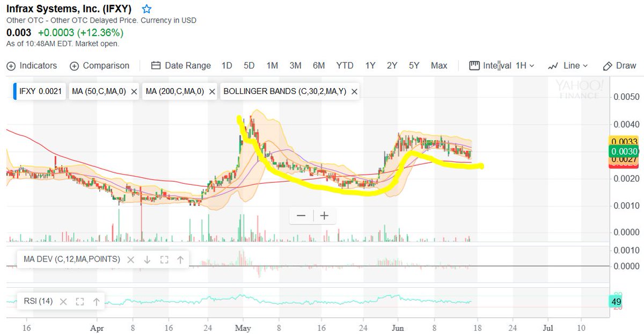644x334 pixels.
Task: Remove the MA (200,C,MA,0) indicator
Action: click(x=211, y=92)
